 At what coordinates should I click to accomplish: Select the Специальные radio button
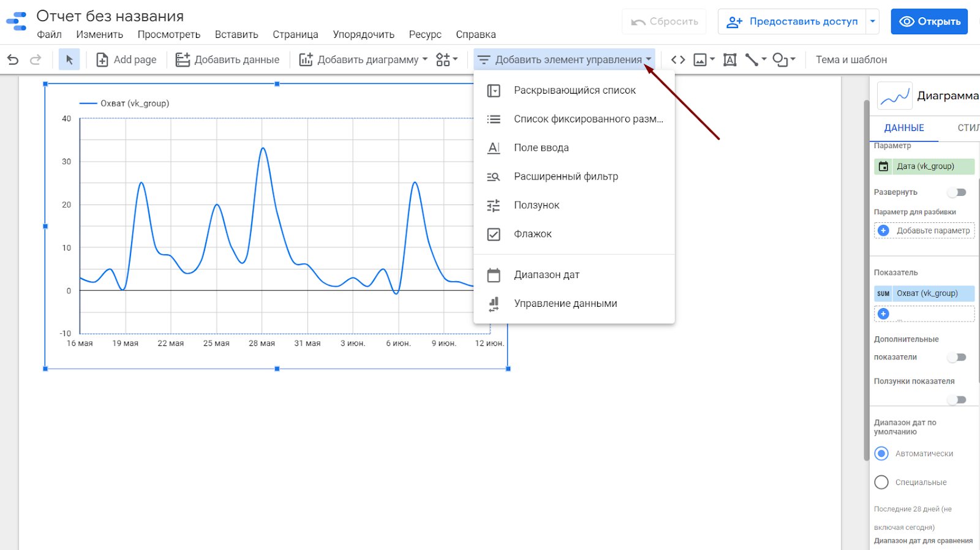(x=881, y=482)
